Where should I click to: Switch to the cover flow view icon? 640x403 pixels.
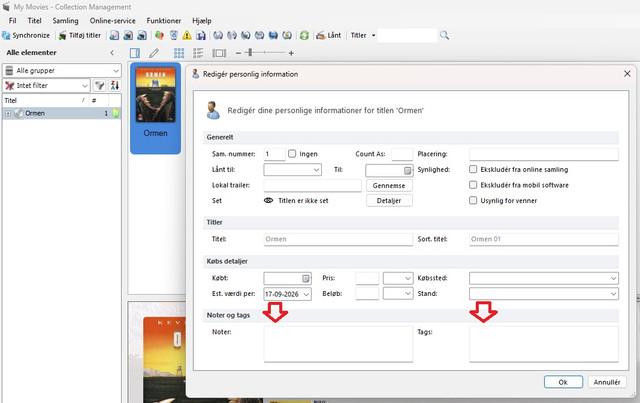point(219,53)
